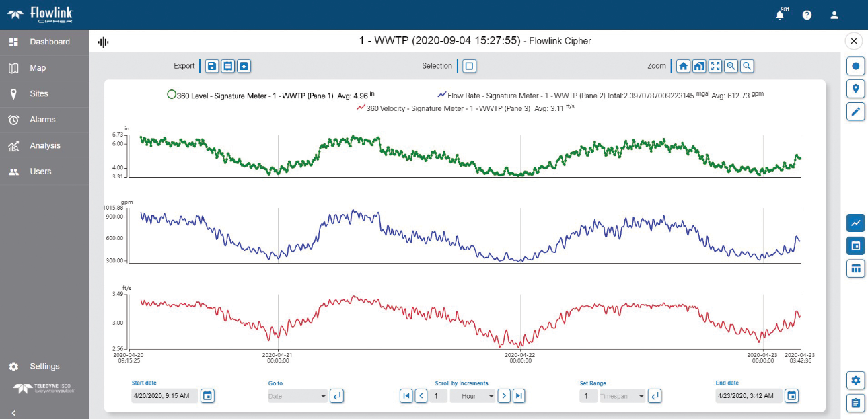868x419 pixels.
Task: Click the rectangular Selection tool icon
Action: (x=469, y=66)
